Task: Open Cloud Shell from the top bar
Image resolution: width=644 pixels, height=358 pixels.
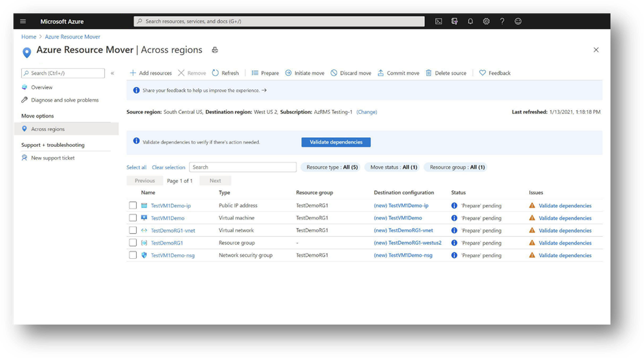Action: [x=438, y=21]
